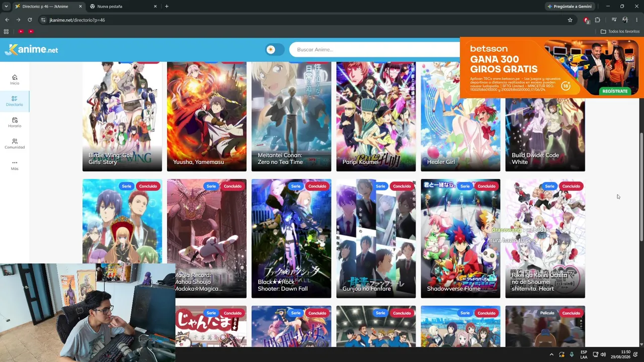Focus the Buscar Anime search field
The width and height of the screenshot is (644, 362).
coord(374,49)
